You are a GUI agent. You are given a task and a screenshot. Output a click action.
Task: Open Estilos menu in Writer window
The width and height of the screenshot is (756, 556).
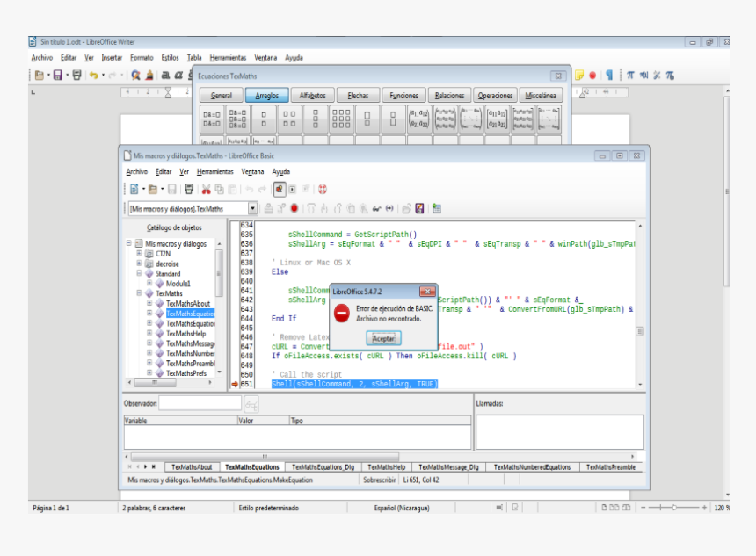click(x=170, y=57)
